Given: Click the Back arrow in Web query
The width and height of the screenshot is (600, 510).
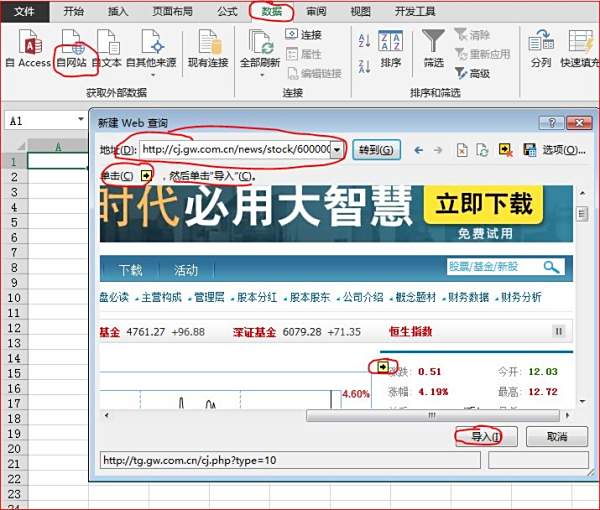Looking at the screenshot, I should pyautogui.click(x=419, y=150).
